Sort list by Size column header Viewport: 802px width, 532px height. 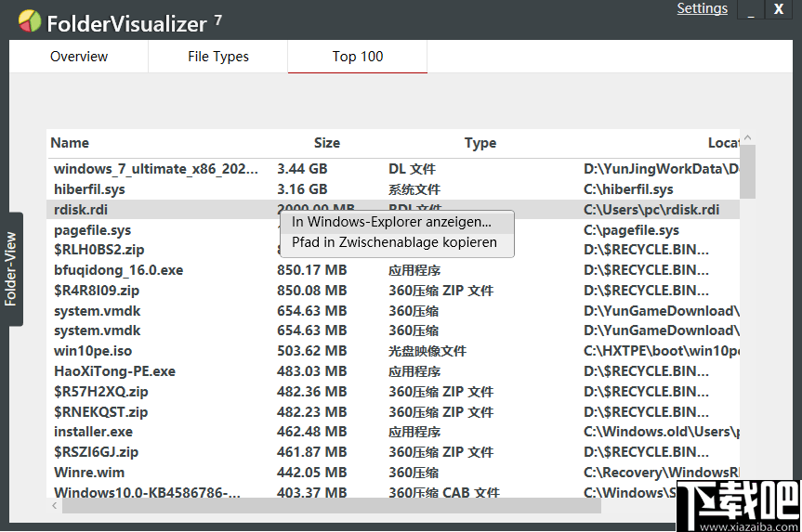pos(327,143)
